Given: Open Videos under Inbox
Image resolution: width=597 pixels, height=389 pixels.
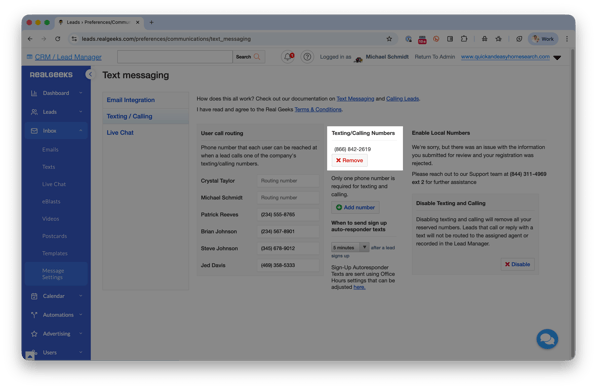Looking at the screenshot, I should pyautogui.click(x=51, y=219).
